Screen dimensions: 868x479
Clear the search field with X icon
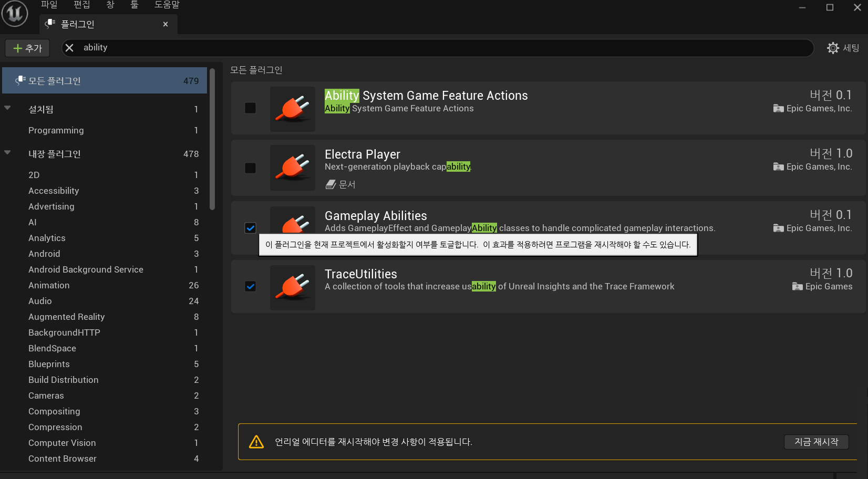click(69, 48)
